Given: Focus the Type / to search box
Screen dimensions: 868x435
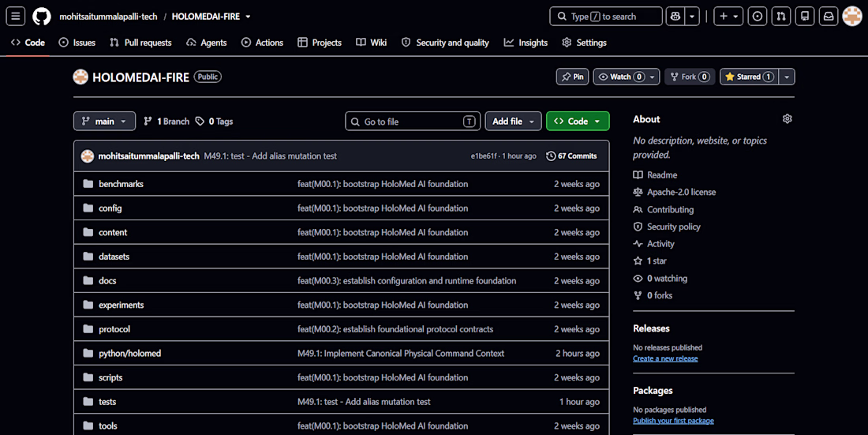Looking at the screenshot, I should pyautogui.click(x=605, y=16).
